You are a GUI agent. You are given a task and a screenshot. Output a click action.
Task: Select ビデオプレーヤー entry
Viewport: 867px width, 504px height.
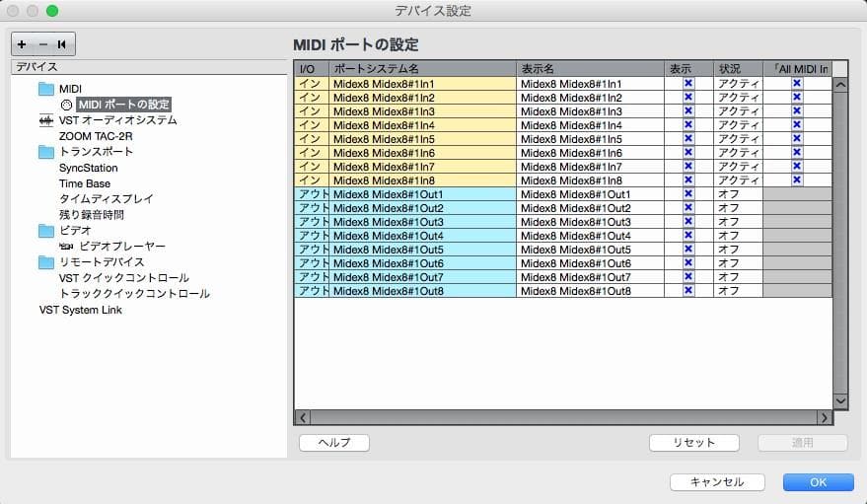coord(122,246)
